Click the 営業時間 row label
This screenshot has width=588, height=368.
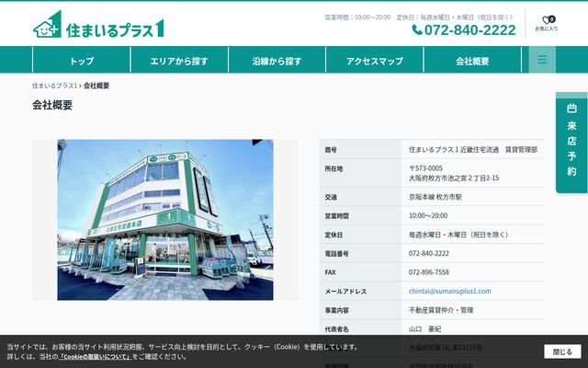pos(337,216)
